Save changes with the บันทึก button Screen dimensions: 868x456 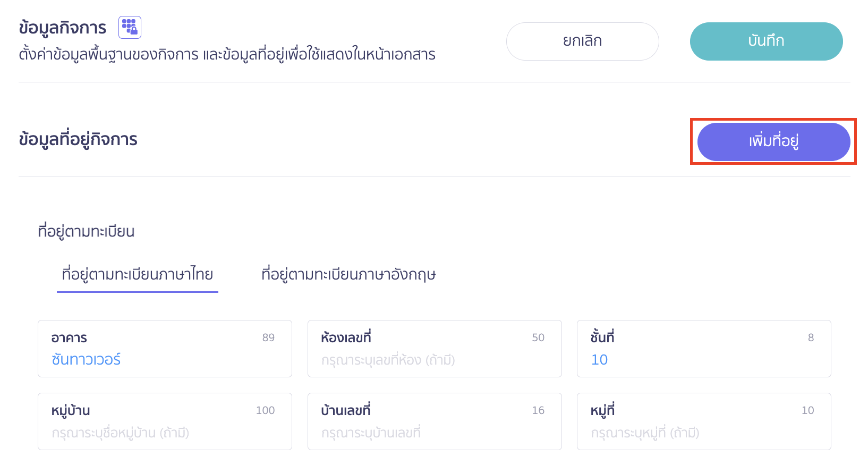(766, 41)
